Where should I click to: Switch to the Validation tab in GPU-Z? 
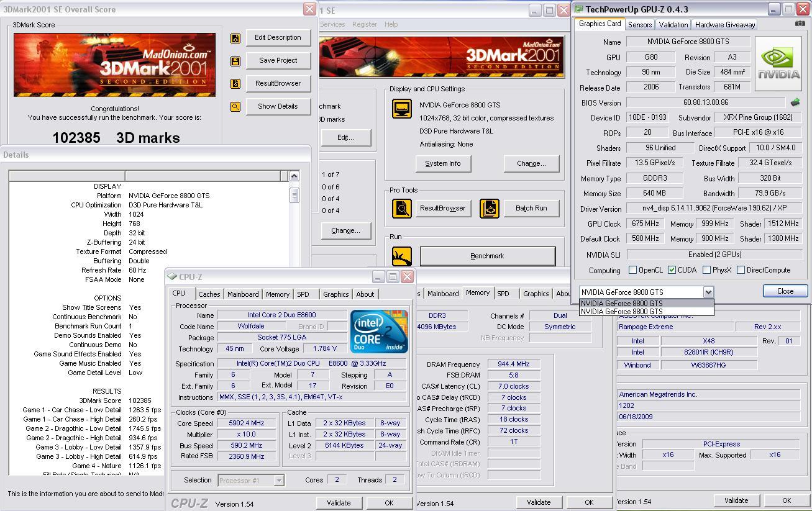point(673,25)
